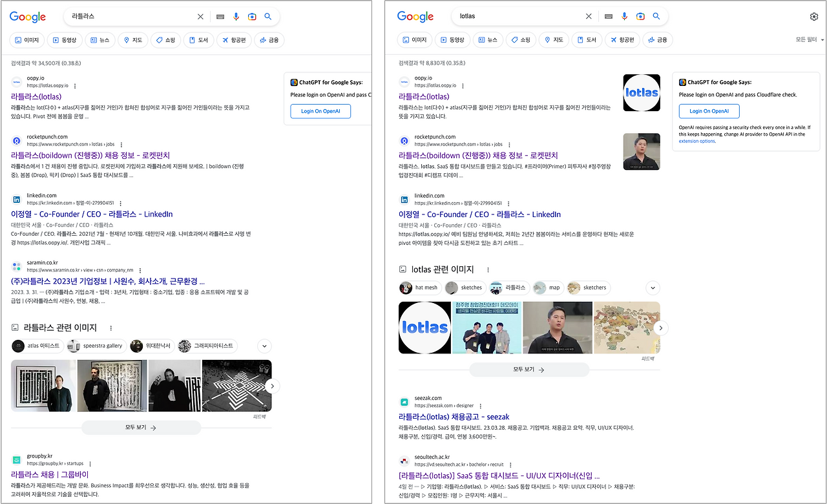Click the saramin.co.kr site favicon
The width and height of the screenshot is (827, 504).
coord(16,266)
